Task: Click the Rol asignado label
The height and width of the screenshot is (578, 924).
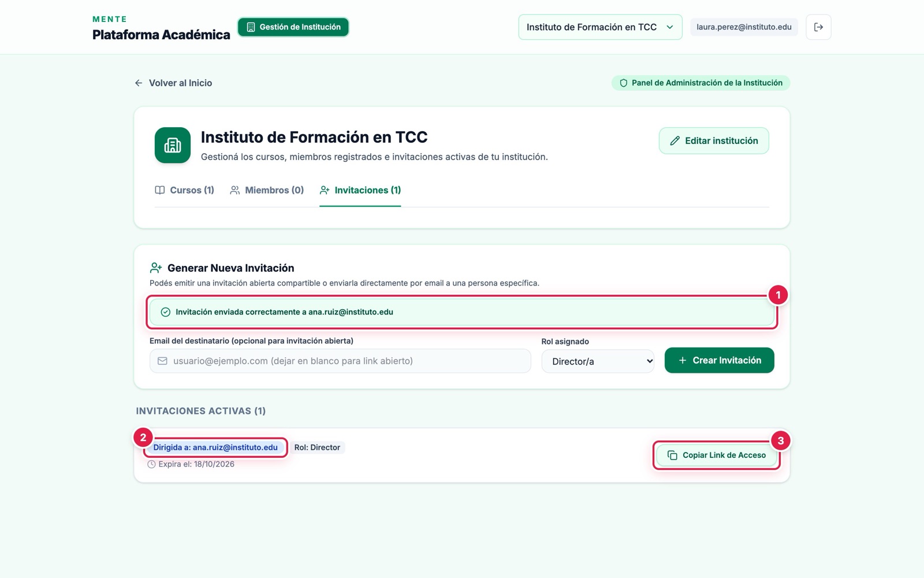Action: coord(565,342)
